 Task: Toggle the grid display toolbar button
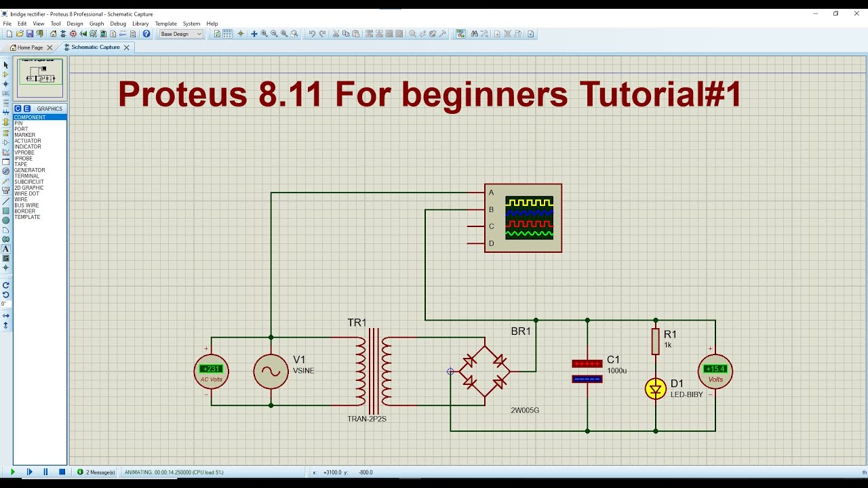pyautogui.click(x=228, y=34)
